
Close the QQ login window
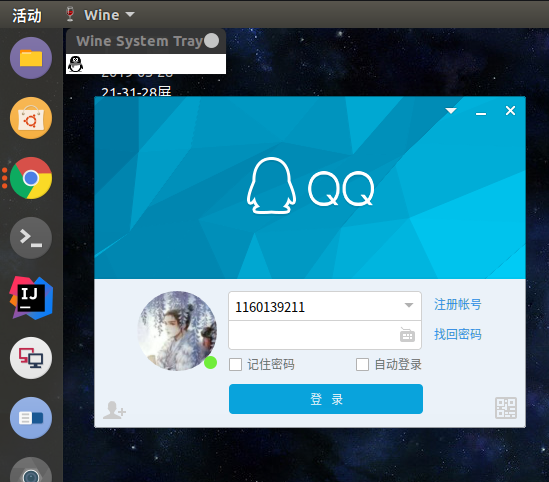click(510, 111)
